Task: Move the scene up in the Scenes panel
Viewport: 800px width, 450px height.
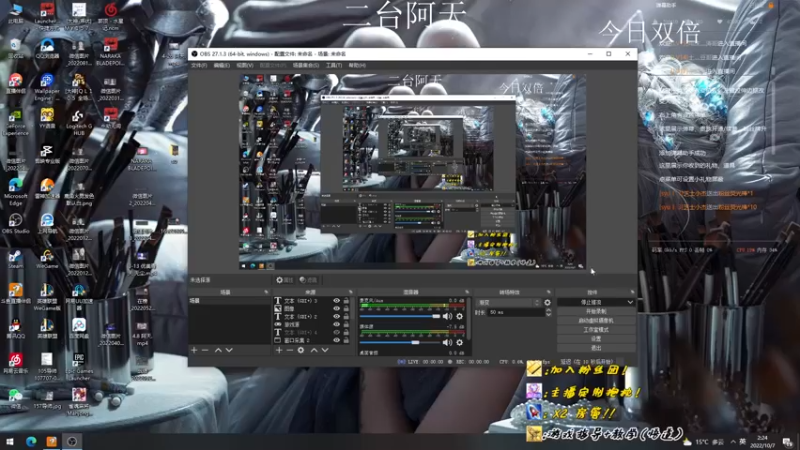Action: pos(218,351)
